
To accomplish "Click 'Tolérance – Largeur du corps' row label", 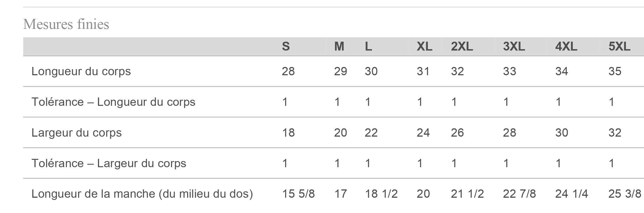I will click(109, 163).
